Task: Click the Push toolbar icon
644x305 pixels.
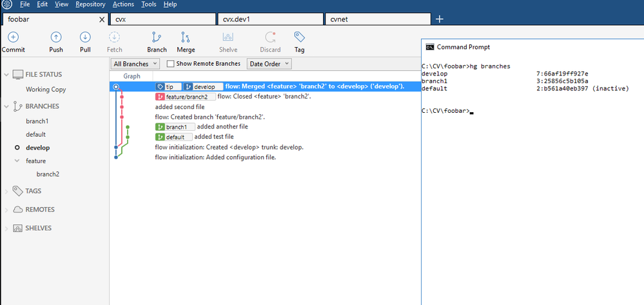Action: pyautogui.click(x=56, y=37)
